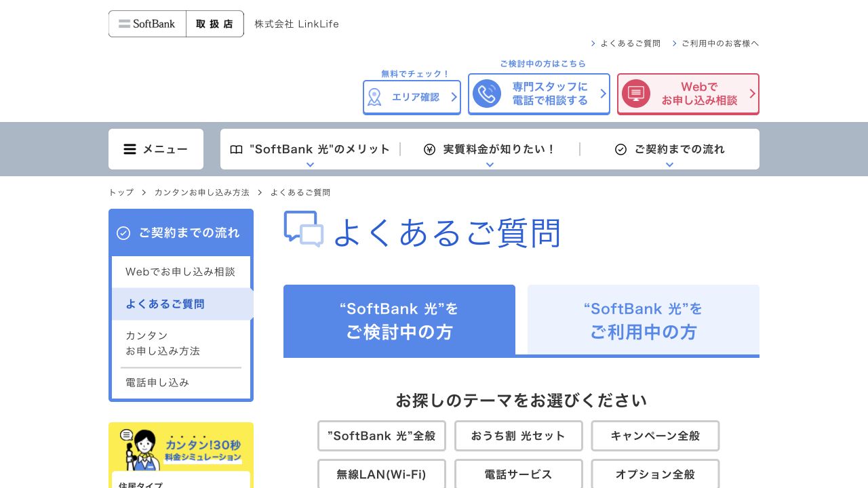The width and height of the screenshot is (868, 488).
Task: Go to トップ in breadcrumb
Action: click(x=121, y=192)
